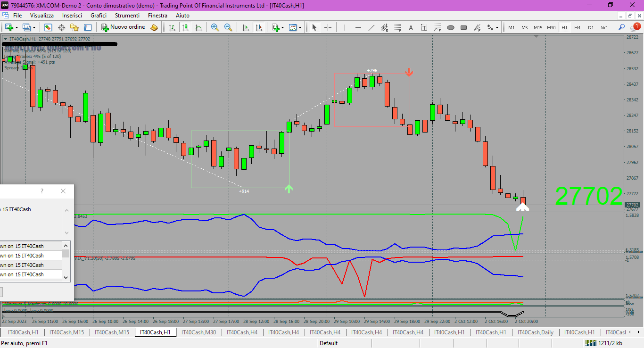The image size is (644, 348).
Task: Zoom out the chart with magnifier minus
Action: [x=228, y=27]
